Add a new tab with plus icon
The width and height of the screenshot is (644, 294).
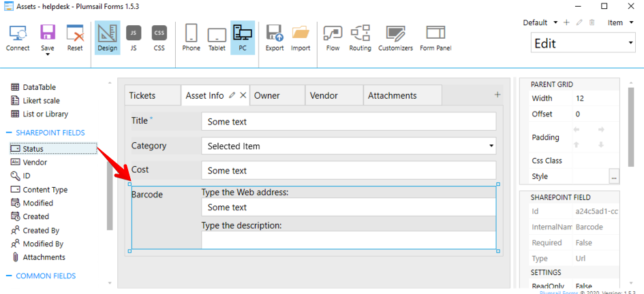[x=497, y=95]
